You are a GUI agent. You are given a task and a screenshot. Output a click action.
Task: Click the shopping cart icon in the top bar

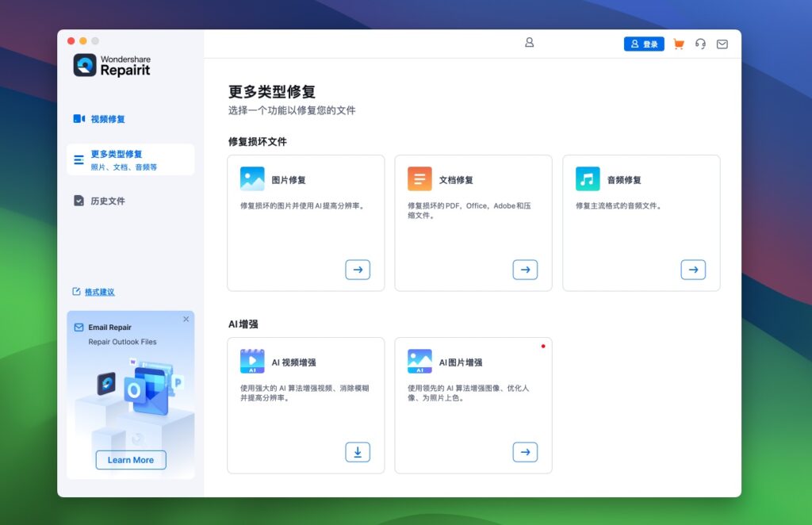point(678,44)
